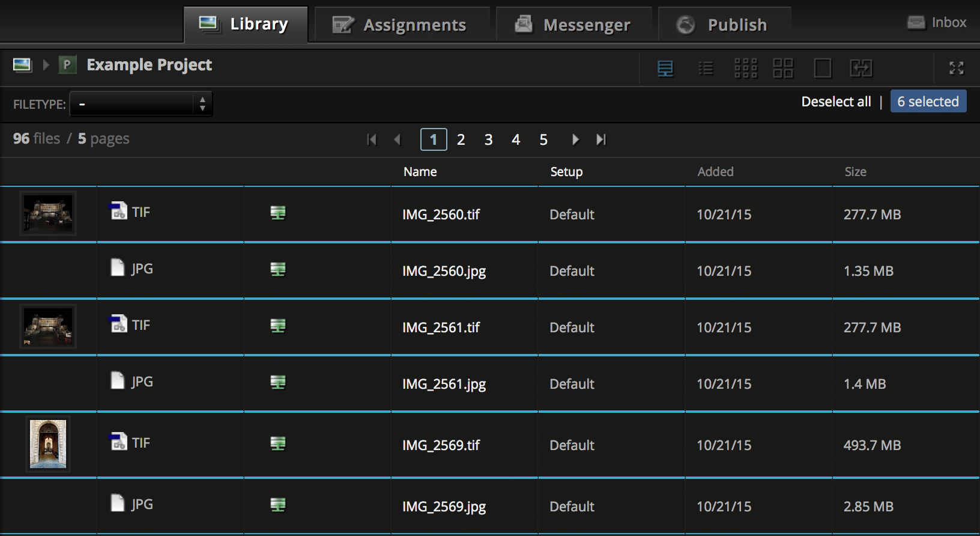The height and width of the screenshot is (536, 980).
Task: Open the Assignments tab
Action: click(402, 25)
